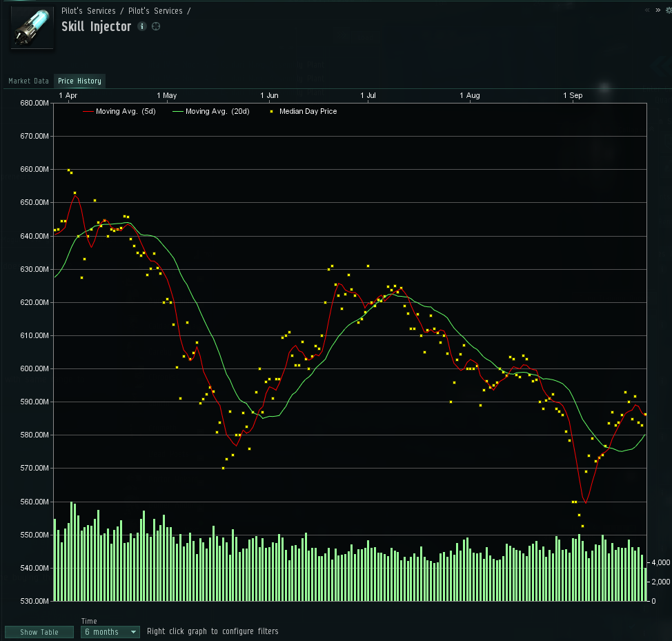Screen dimensions: 672x641
Task: Click the 600.00M price axis label
Action: pyautogui.click(x=34, y=368)
